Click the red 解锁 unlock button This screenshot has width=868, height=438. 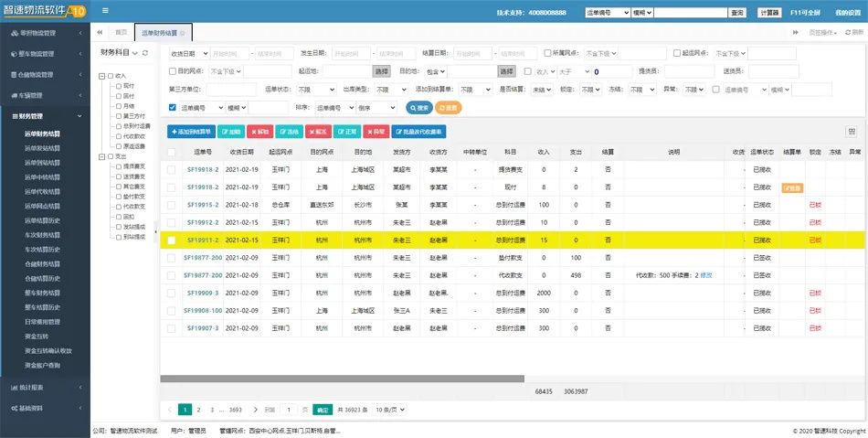(x=260, y=132)
